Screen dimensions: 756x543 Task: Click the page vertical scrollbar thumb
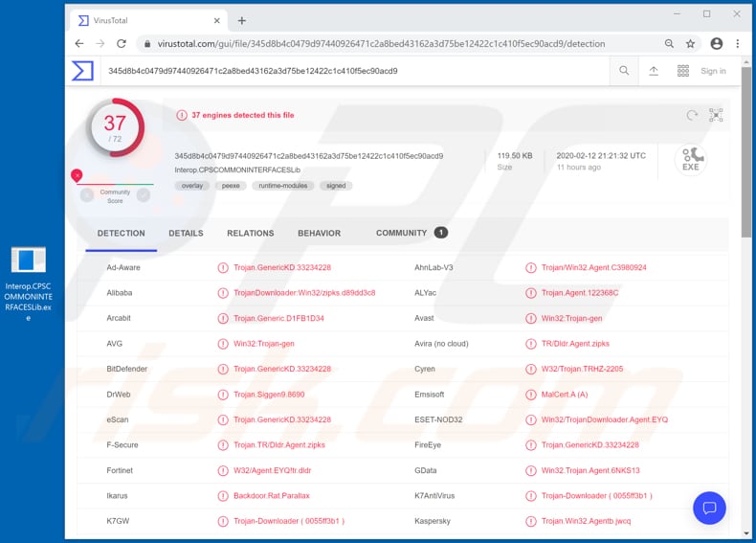pyautogui.click(x=745, y=152)
